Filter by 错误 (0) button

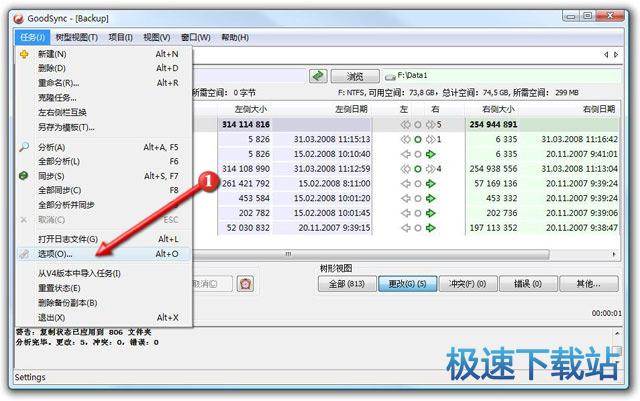pyautogui.click(x=528, y=283)
